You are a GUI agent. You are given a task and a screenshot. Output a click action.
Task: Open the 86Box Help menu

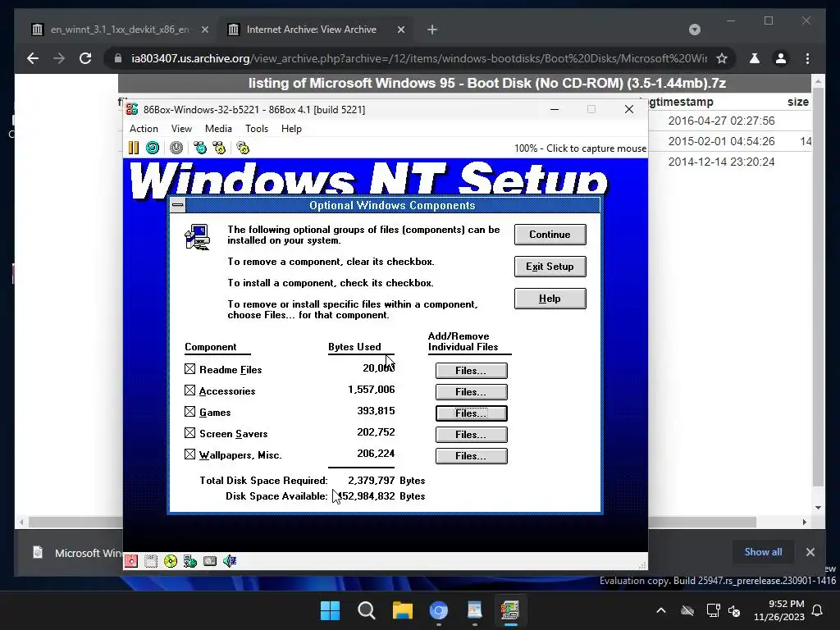pyautogui.click(x=291, y=129)
